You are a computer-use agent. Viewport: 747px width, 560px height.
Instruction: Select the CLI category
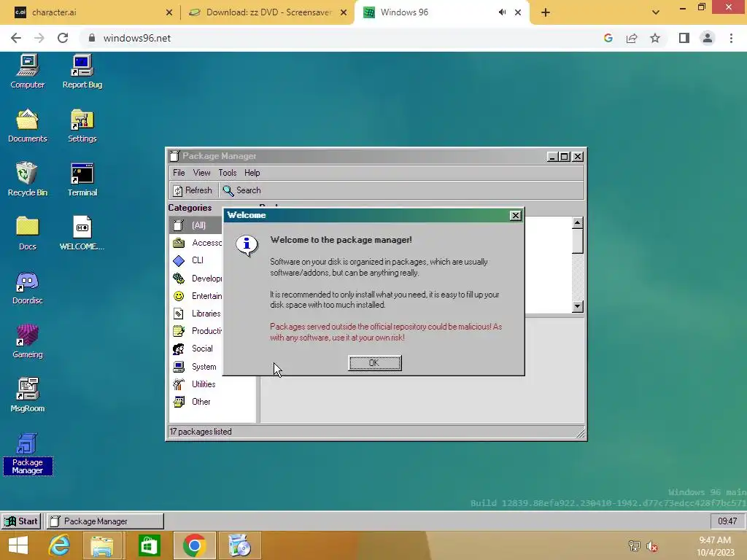tap(196, 260)
